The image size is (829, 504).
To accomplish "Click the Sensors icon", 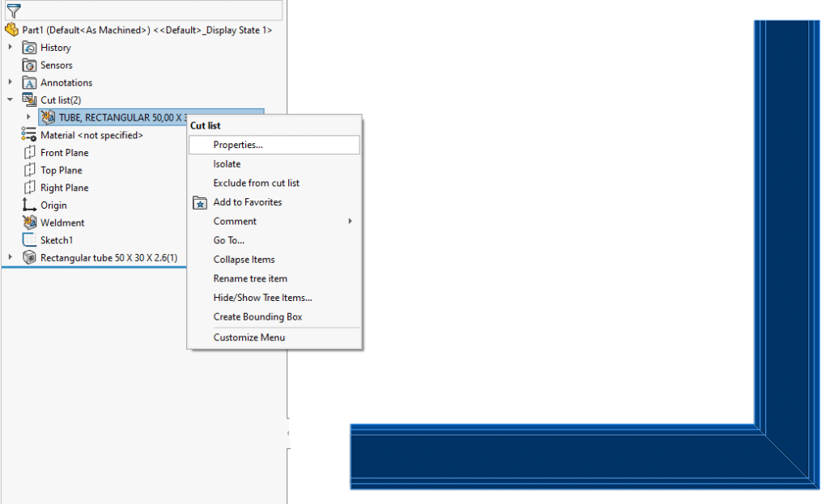I will (28, 65).
